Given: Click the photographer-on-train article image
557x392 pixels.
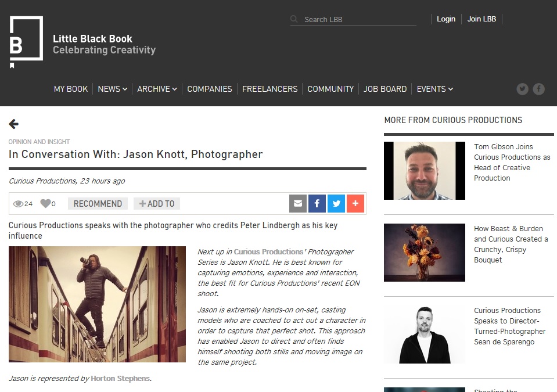Looking at the screenshot, I should tap(97, 304).
